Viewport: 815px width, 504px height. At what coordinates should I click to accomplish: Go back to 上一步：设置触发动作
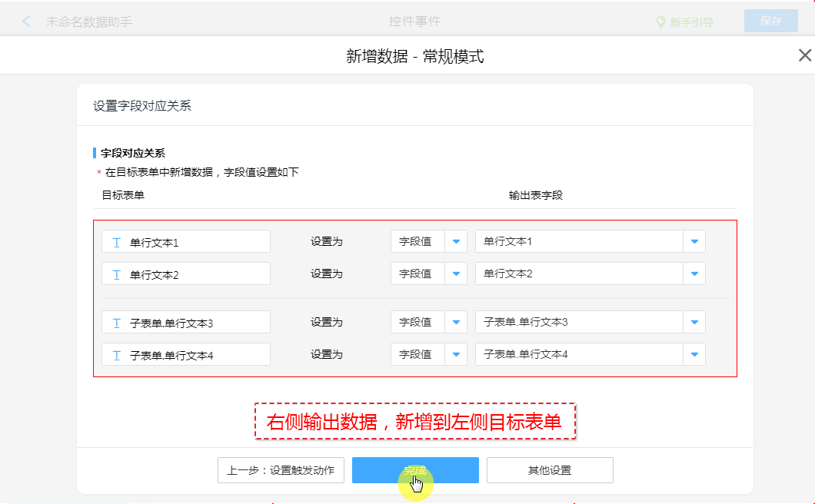point(281,470)
